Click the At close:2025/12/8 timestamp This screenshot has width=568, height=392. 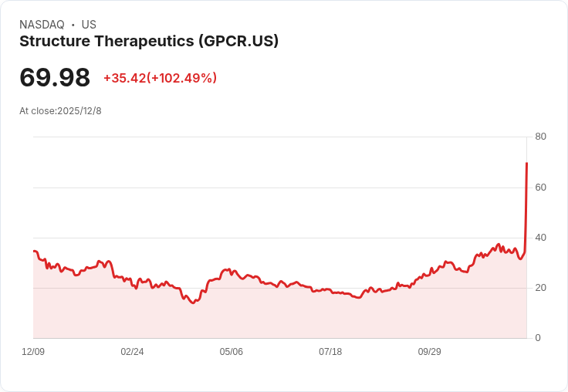(60, 111)
